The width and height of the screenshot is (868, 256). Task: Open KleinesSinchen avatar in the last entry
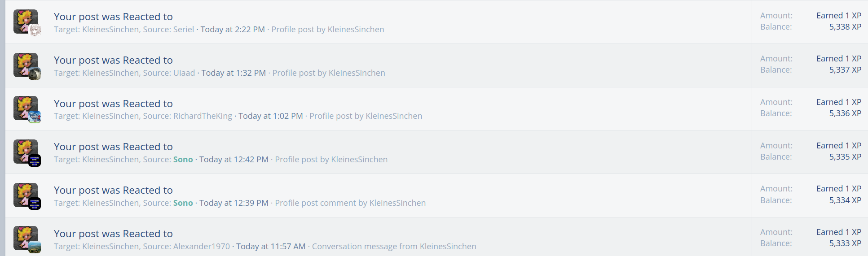click(x=25, y=238)
